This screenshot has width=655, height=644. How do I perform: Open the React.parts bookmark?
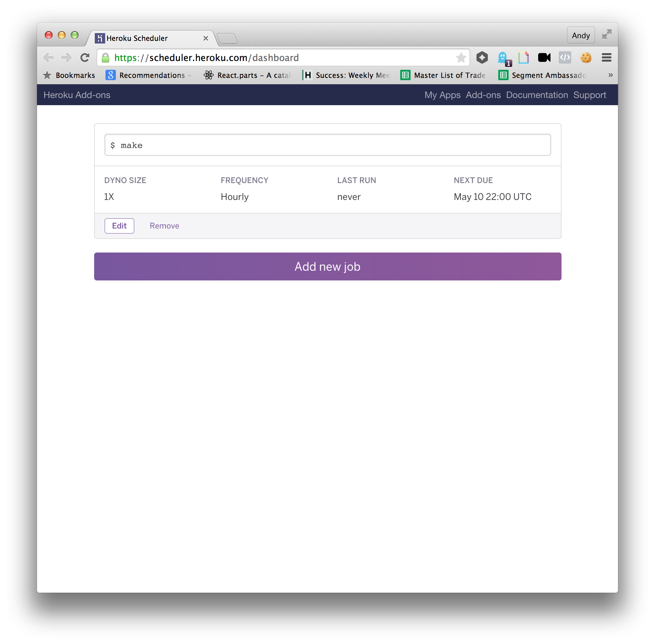248,75
